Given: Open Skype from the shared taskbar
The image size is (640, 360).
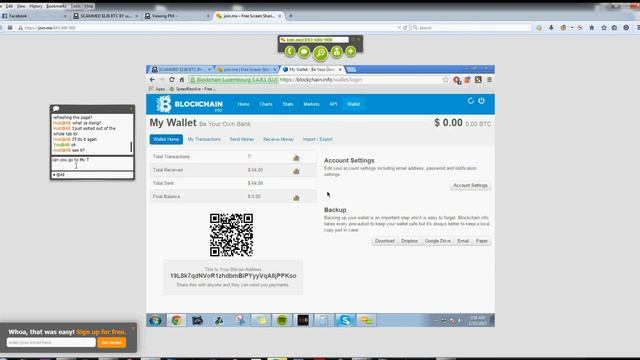Looking at the screenshot, I should (345, 320).
